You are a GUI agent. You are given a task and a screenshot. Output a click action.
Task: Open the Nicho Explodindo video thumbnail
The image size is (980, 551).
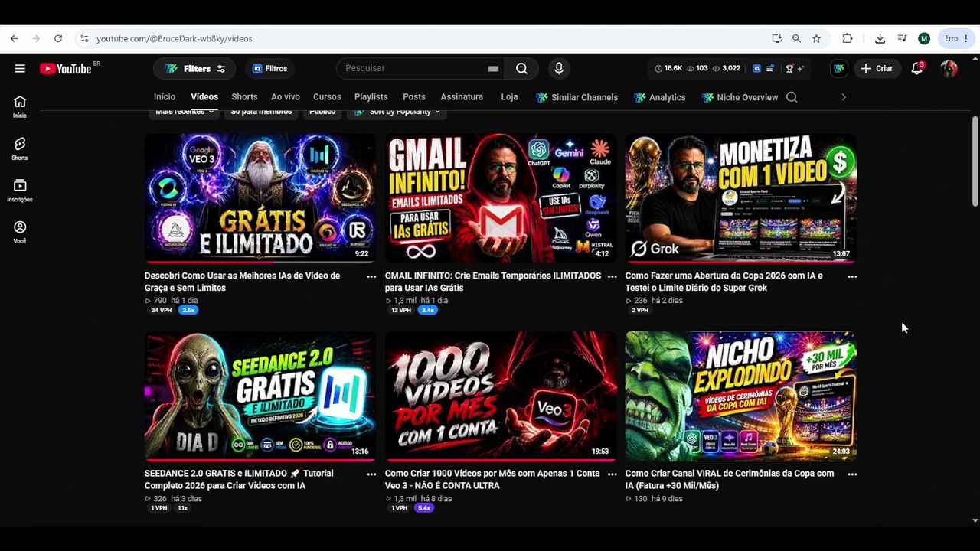741,396
